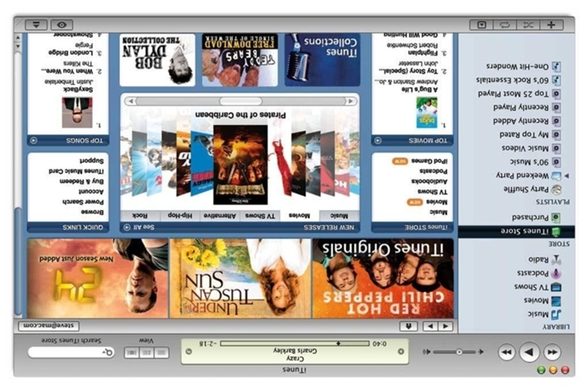Click See All arrow in New Releases

point(126,227)
